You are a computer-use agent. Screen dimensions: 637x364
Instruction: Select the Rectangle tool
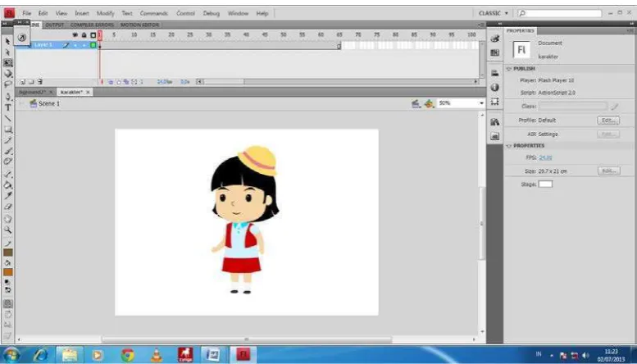pyautogui.click(x=7, y=130)
